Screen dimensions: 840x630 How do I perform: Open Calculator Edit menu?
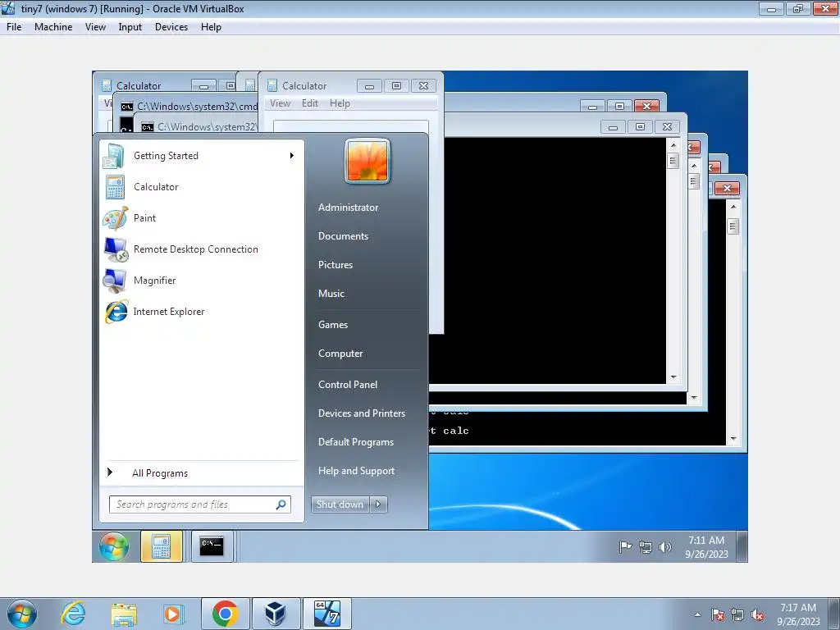(309, 103)
